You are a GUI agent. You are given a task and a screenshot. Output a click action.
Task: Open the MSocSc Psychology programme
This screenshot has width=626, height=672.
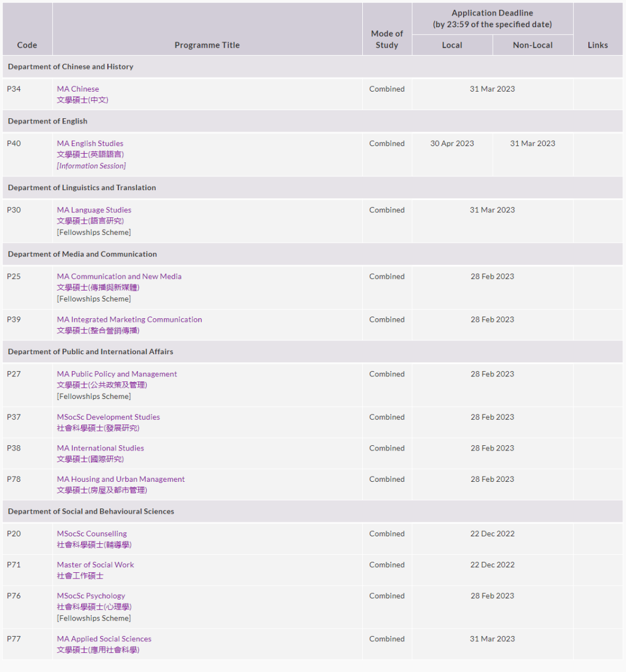tap(90, 596)
